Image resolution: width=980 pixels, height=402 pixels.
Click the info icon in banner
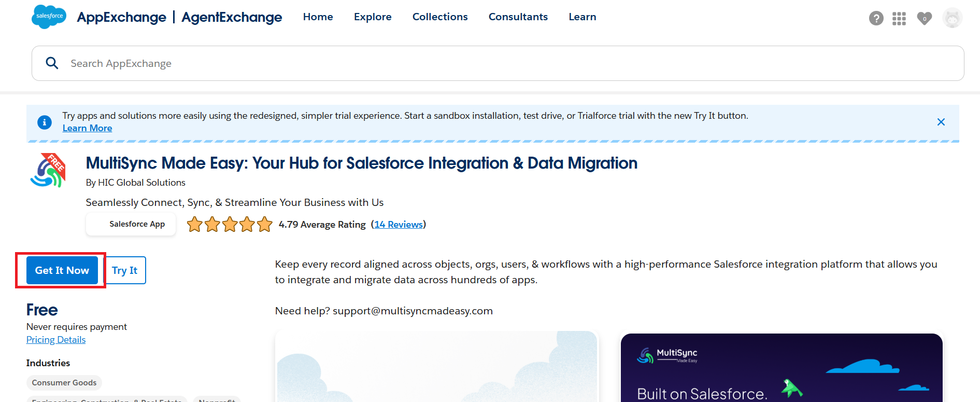pyautogui.click(x=45, y=122)
